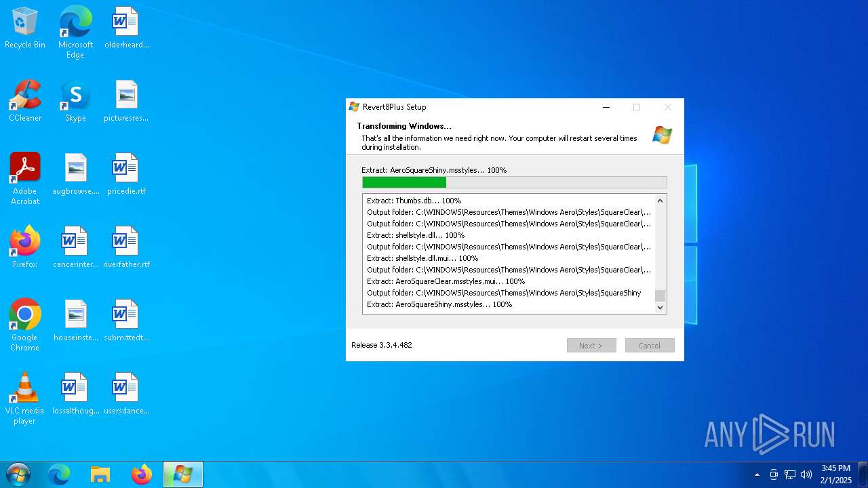The height and width of the screenshot is (488, 868).
Task: Select the 'Output folder: ...Styles\SquareShiny' log line
Action: click(504, 293)
